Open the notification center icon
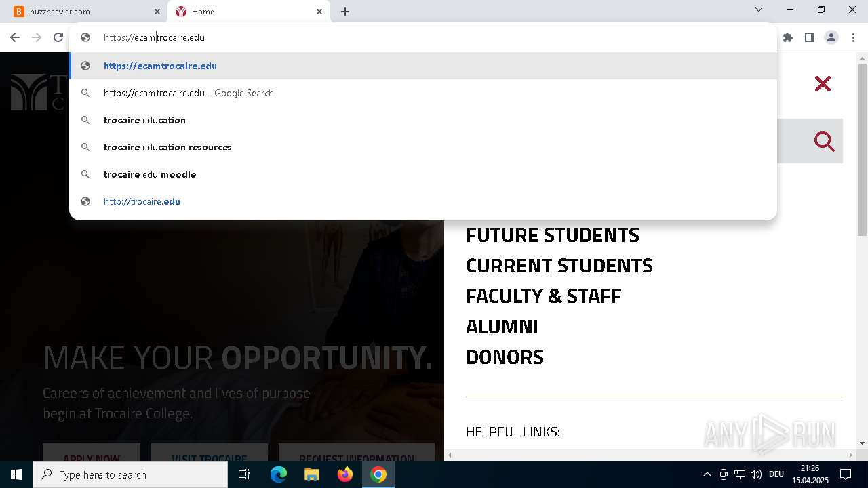 tap(846, 474)
